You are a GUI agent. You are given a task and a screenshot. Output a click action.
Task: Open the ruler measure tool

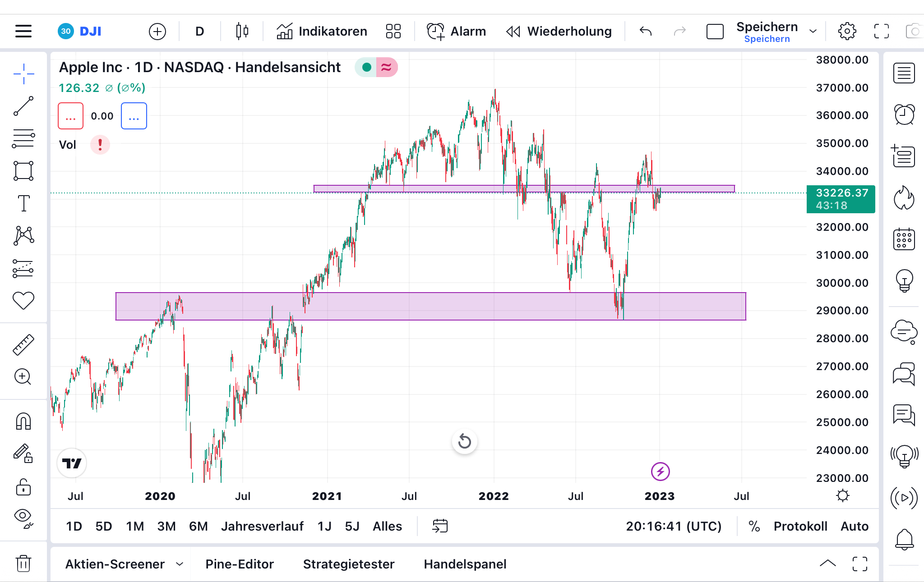pos(23,345)
